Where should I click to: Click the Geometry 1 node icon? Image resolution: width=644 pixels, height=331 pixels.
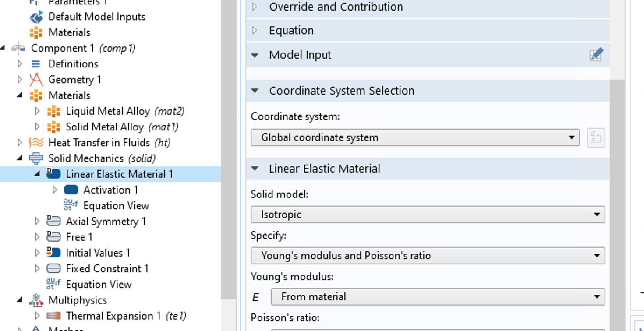coord(36,80)
